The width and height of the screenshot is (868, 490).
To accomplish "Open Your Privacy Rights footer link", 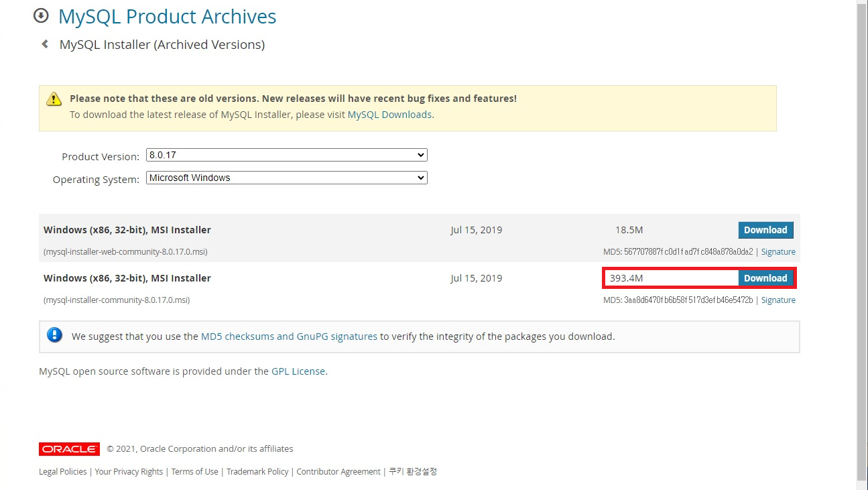I will click(x=129, y=472).
